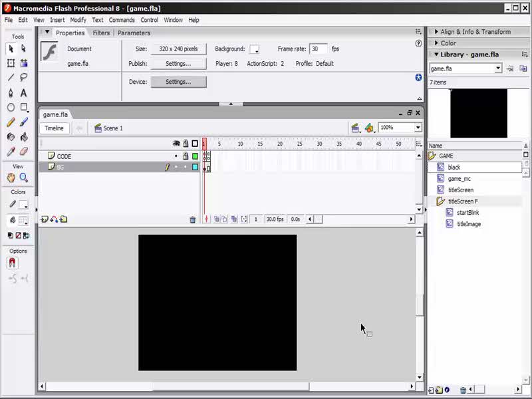Pick the Pencil tool
Screen dimensions: 532x399
11,122
